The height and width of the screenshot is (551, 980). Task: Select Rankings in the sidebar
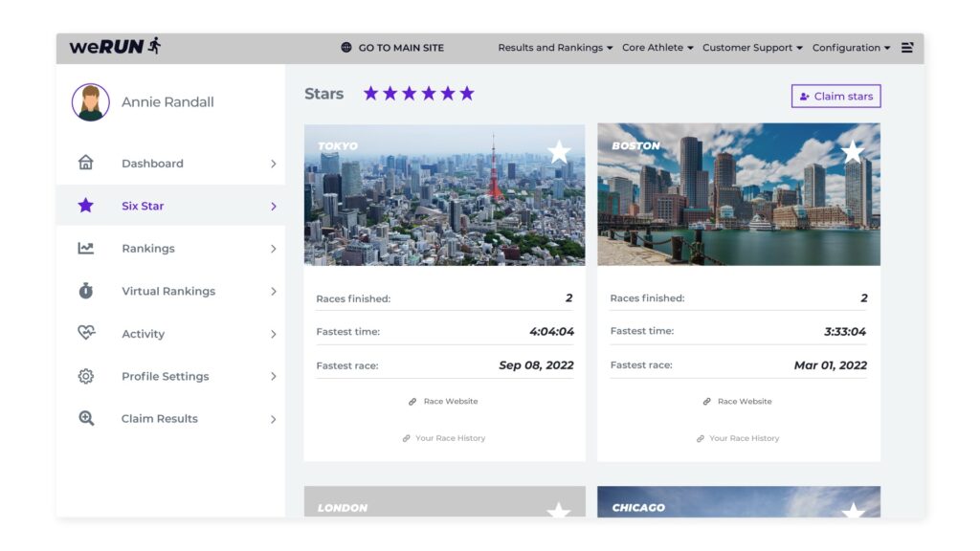[170, 248]
